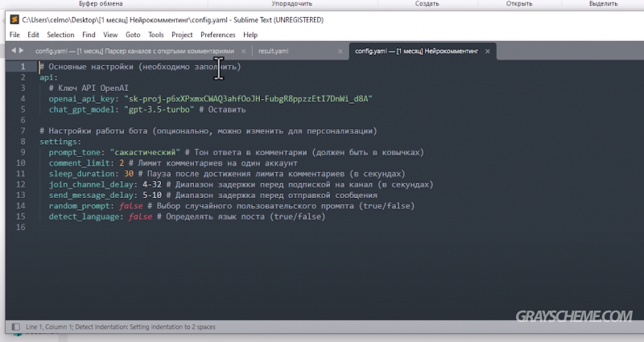Click the "Основные настройки" comment line

pyautogui.click(x=140, y=67)
